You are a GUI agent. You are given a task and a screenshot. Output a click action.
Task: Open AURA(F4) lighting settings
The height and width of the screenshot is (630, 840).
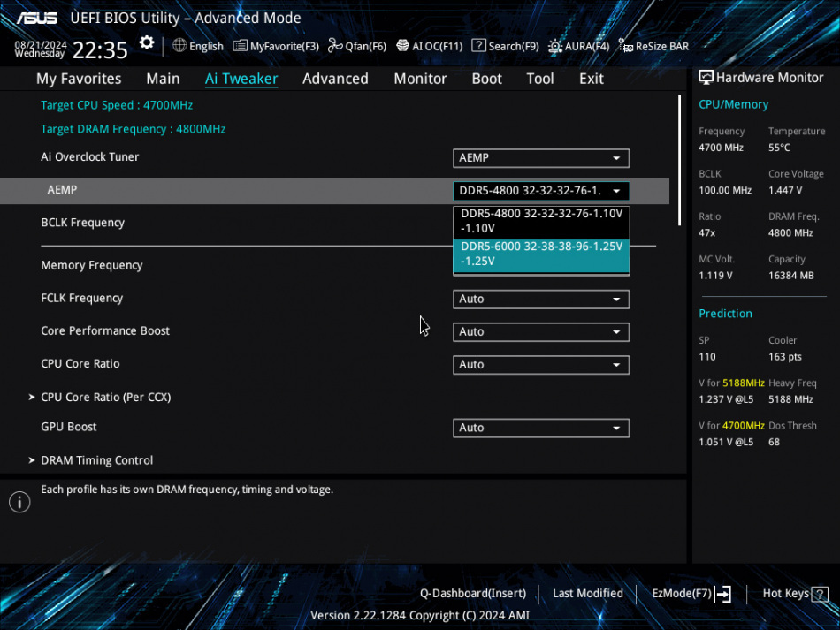(x=578, y=46)
